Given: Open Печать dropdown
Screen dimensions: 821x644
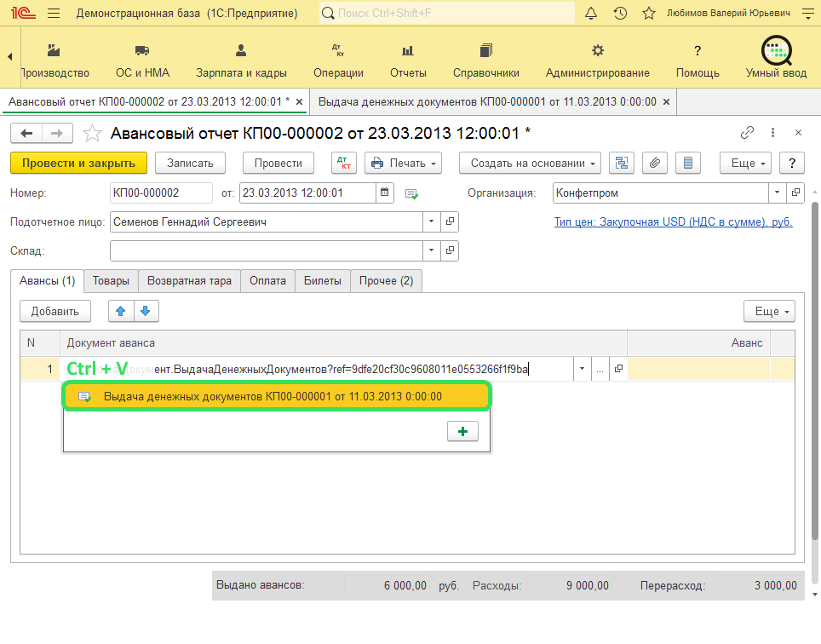Looking at the screenshot, I should pyautogui.click(x=403, y=163).
